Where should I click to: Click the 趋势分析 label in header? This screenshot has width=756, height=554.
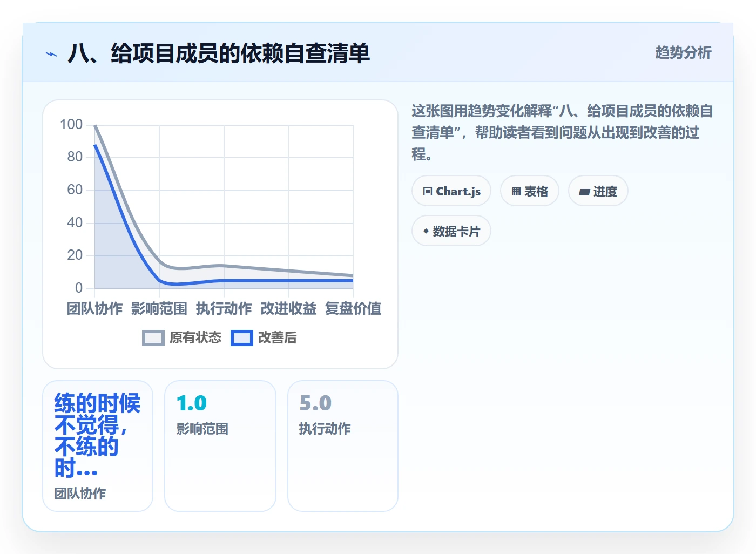click(683, 53)
